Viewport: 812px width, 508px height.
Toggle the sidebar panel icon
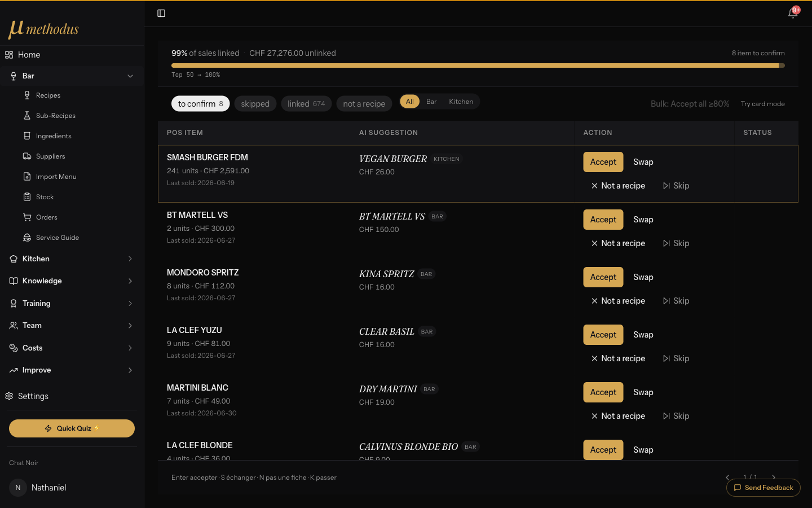(161, 14)
